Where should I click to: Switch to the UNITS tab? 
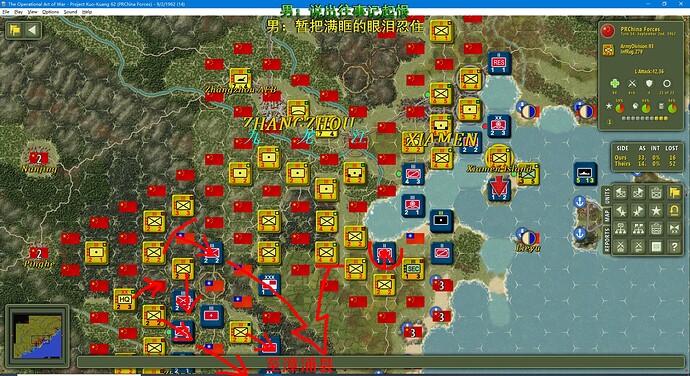(607, 196)
